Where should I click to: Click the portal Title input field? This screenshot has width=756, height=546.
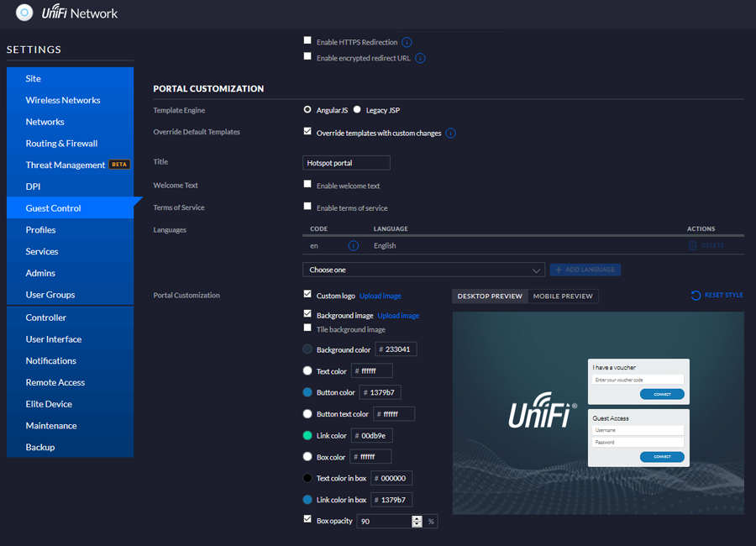point(346,163)
